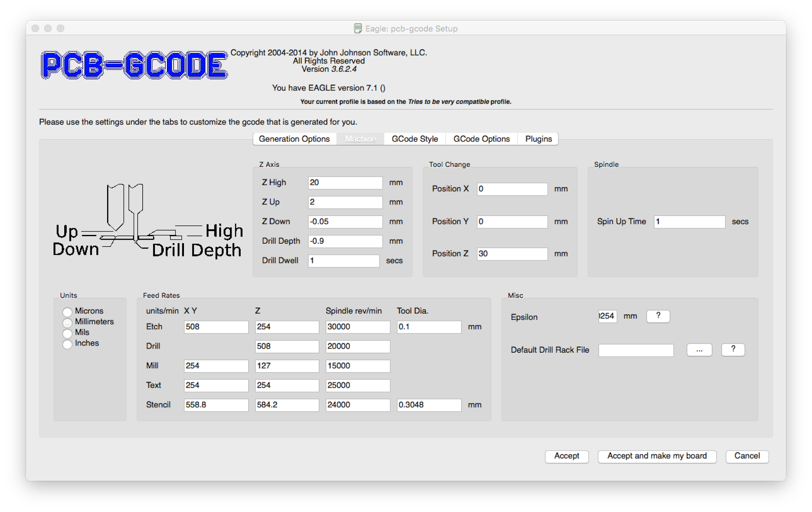Switch to the Generation Options tab
This screenshot has width=812, height=512.
tap(294, 139)
